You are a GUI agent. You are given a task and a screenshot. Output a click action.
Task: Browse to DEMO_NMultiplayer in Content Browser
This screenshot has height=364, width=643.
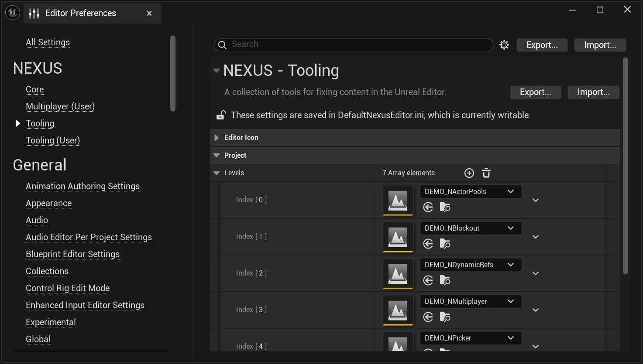click(445, 317)
